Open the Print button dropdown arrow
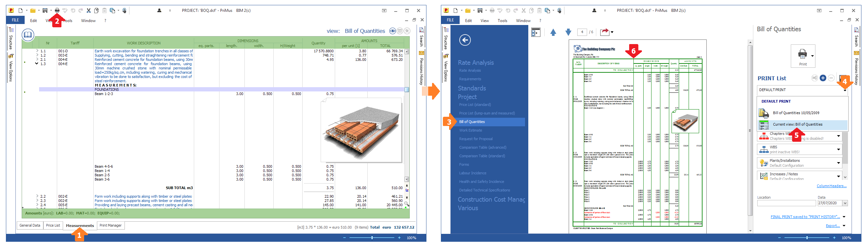The height and width of the screenshot is (248, 868). pyautogui.click(x=812, y=56)
